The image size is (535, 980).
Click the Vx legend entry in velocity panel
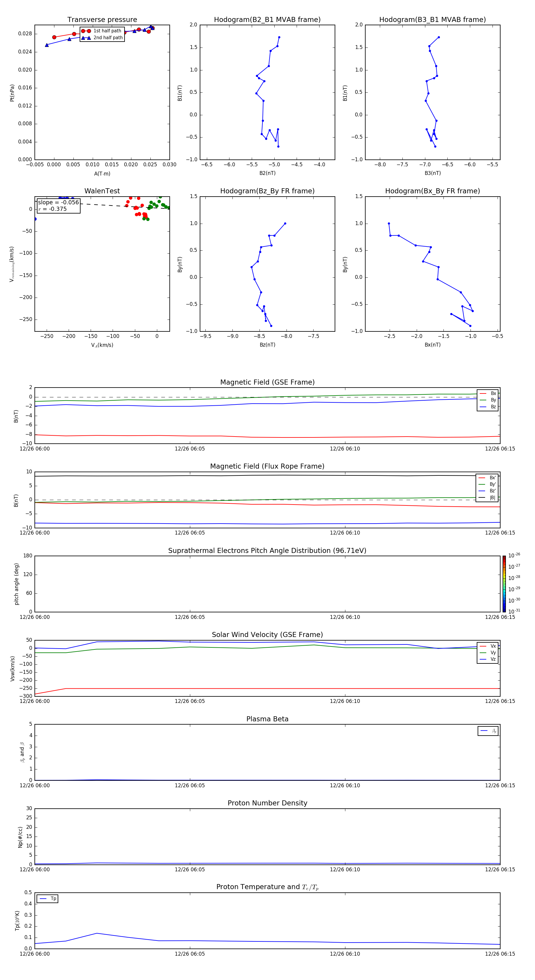tap(488, 646)
